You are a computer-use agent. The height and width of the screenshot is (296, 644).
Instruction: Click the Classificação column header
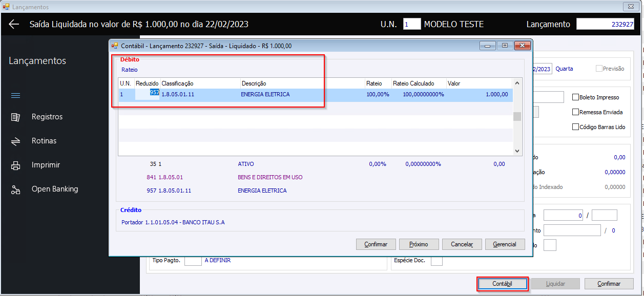pyautogui.click(x=200, y=83)
